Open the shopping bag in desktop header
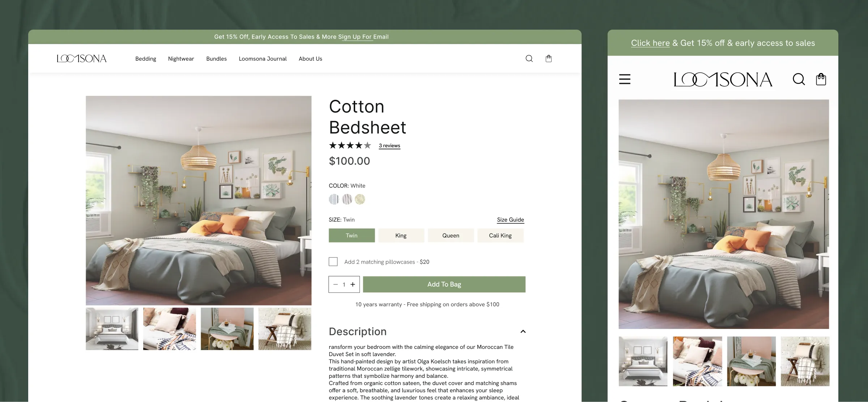The height and width of the screenshot is (402, 868). coord(549,59)
